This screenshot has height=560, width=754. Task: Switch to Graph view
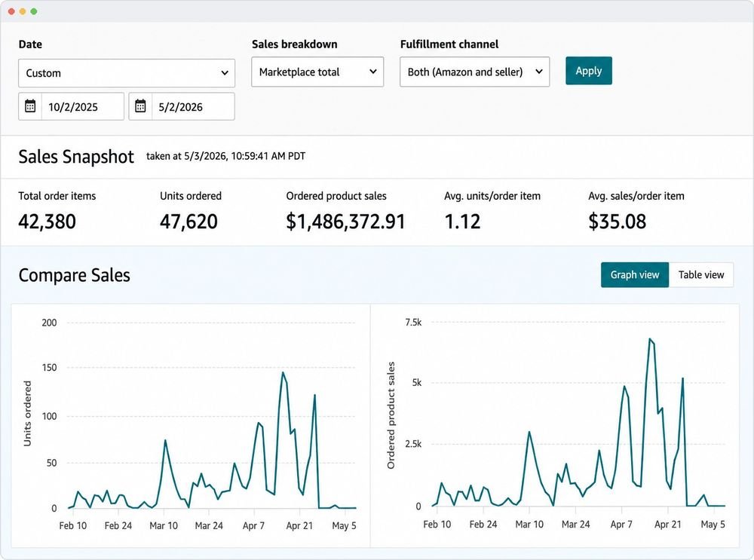(635, 275)
